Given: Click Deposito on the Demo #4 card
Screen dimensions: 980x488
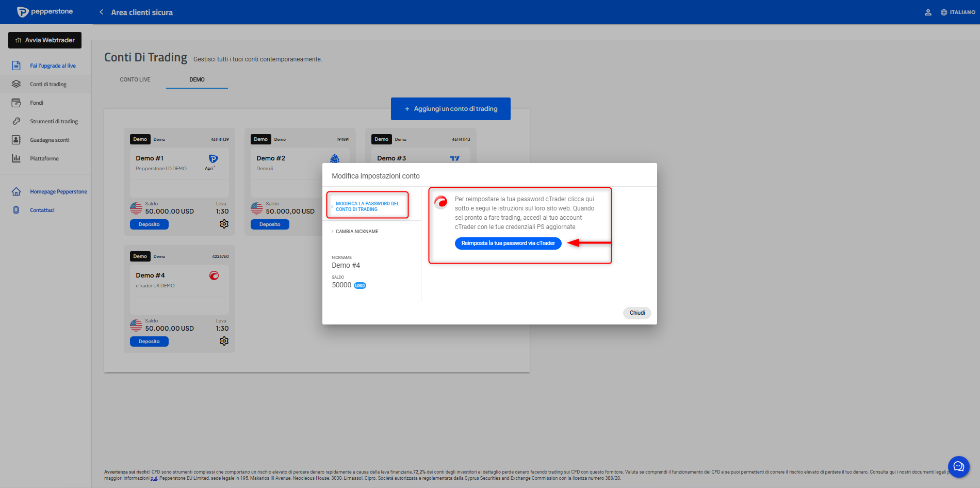Looking at the screenshot, I should point(149,341).
